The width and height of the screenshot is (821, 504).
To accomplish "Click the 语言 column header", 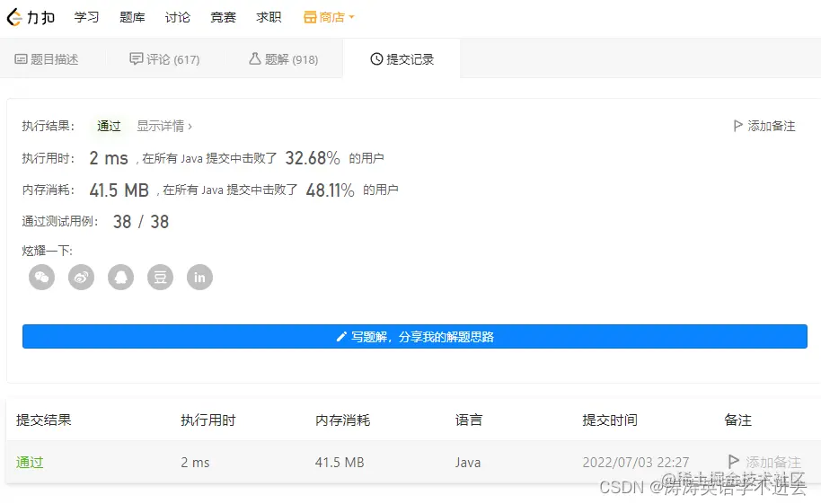I will click(x=469, y=420).
